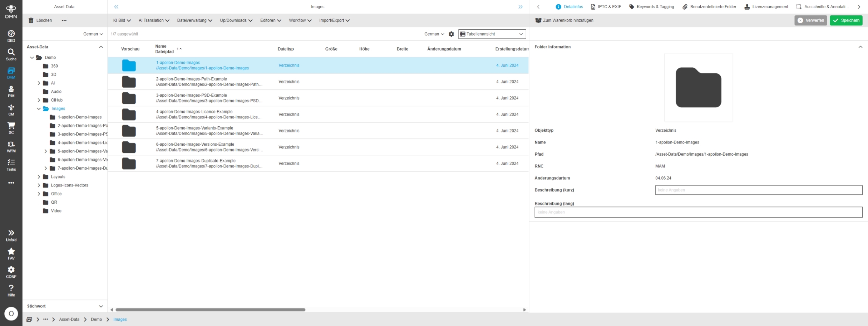
Task: Open the Dateiverwaltung menu
Action: coord(194,20)
